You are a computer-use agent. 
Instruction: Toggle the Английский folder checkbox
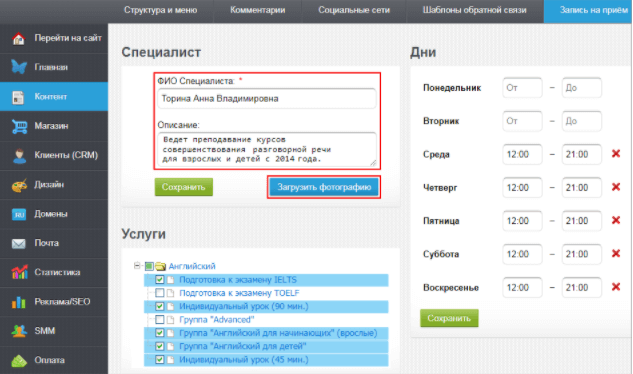(149, 266)
